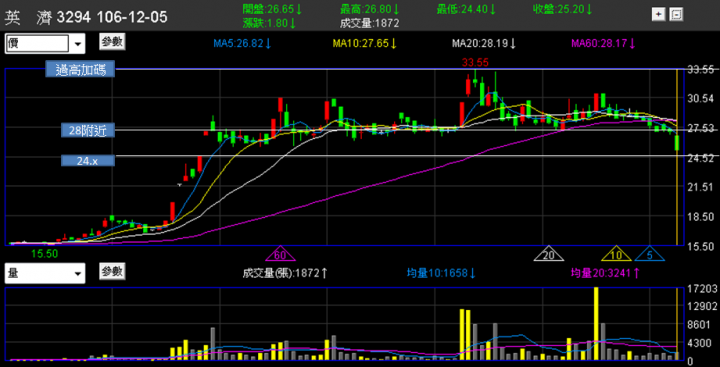
Task: Click the MA5:26.82 indicator text
Action: click(243, 44)
